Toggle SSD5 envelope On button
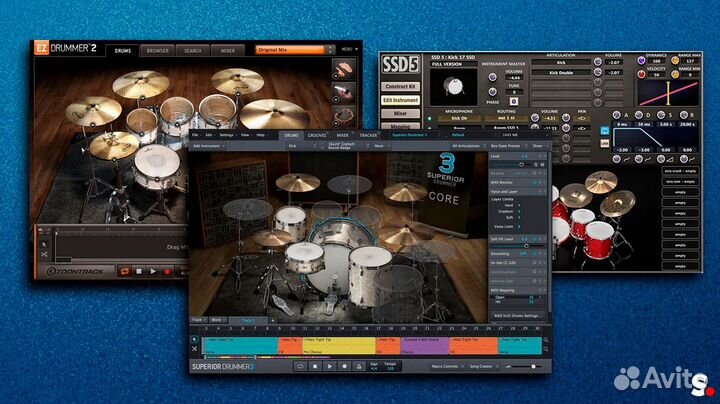The height and width of the screenshot is (404, 720). click(605, 131)
